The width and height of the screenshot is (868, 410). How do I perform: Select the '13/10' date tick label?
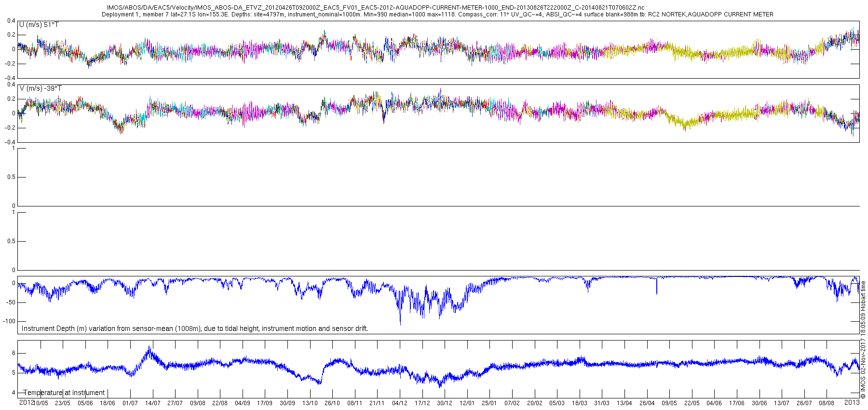pyautogui.click(x=310, y=403)
